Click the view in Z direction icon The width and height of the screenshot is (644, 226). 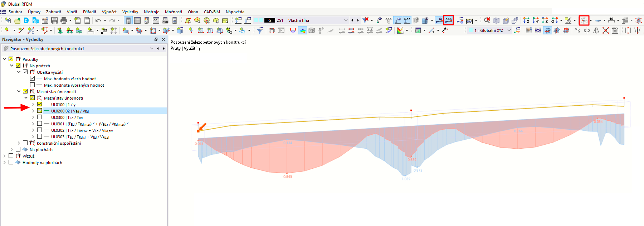tap(545, 20)
